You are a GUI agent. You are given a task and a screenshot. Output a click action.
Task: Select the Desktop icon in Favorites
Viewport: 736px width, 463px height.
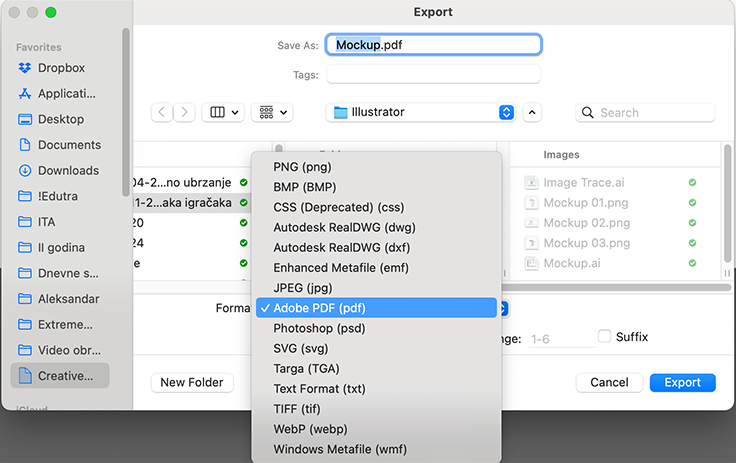(x=25, y=119)
